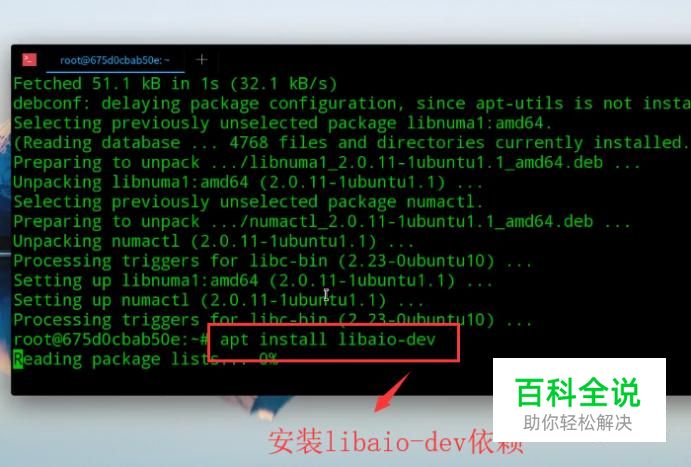Click the Unpacking numactl output line
Screen dimensions: 691x467
coord(213,241)
